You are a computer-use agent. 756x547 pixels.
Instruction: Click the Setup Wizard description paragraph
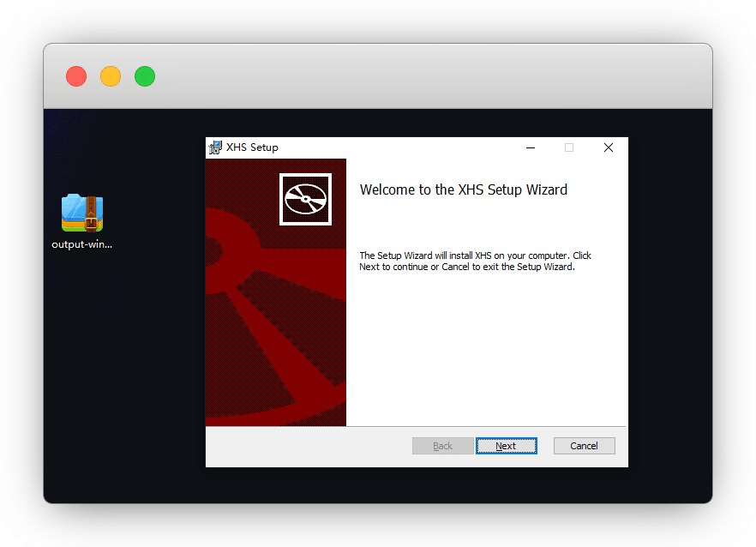tap(475, 261)
